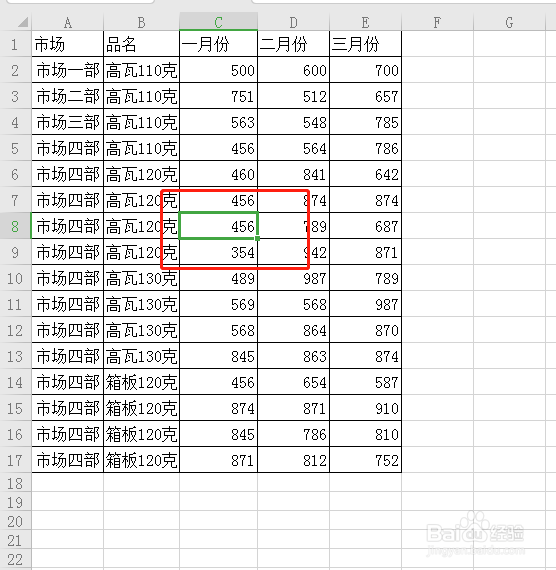Select cell with value 548
556x570 pixels.
click(293, 122)
